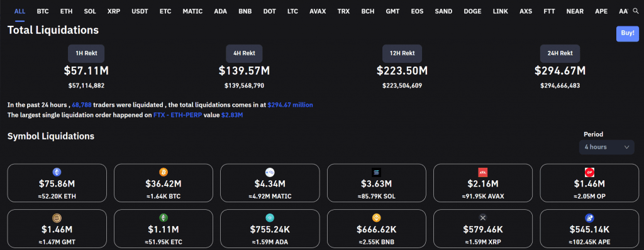Screen dimensions: 644x250
Task: Click the ≈1.47M GMT text
Action: [x=57, y=242]
